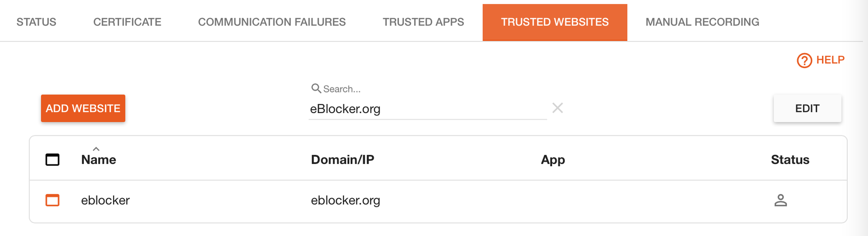Image resolution: width=868 pixels, height=236 pixels.
Task: Click the Add Website button
Action: (83, 108)
